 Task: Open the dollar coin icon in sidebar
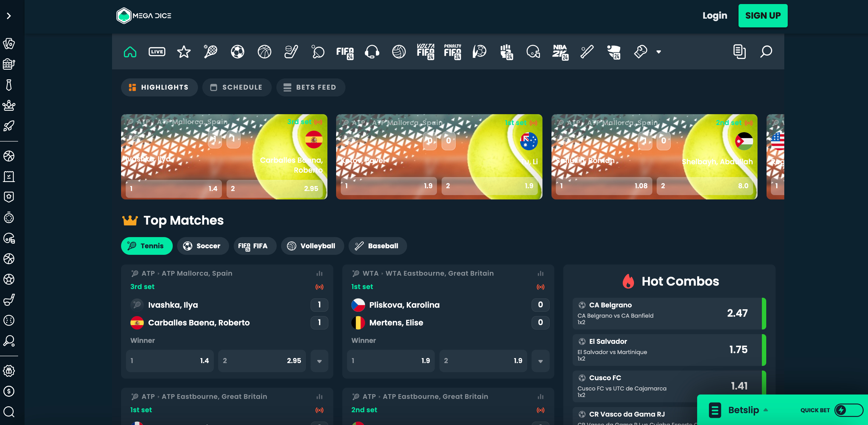tap(9, 391)
